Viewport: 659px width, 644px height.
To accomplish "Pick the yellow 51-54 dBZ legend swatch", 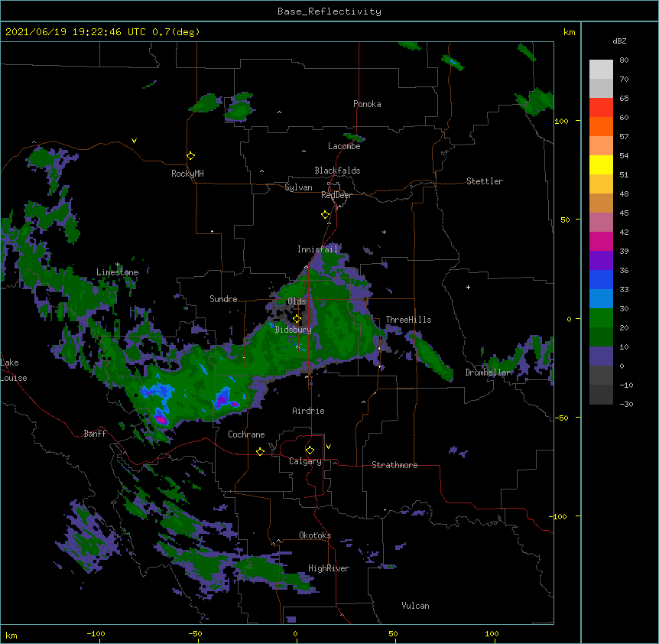I will click(x=601, y=165).
